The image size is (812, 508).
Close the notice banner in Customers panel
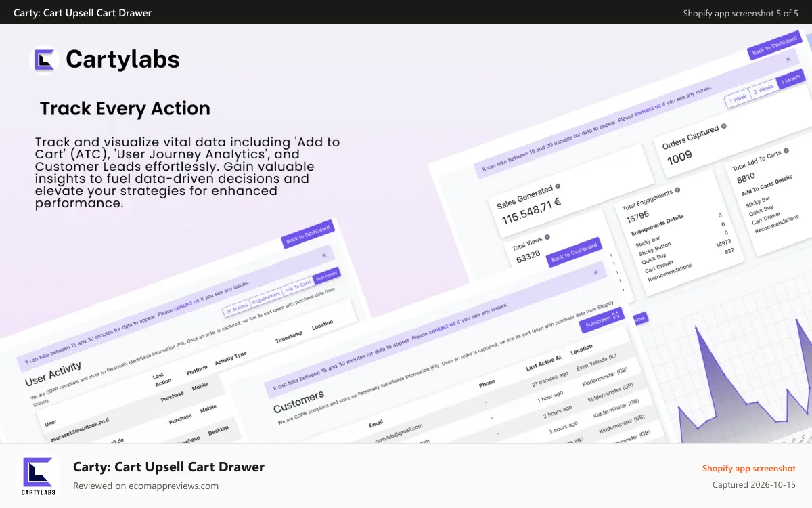tap(595, 273)
